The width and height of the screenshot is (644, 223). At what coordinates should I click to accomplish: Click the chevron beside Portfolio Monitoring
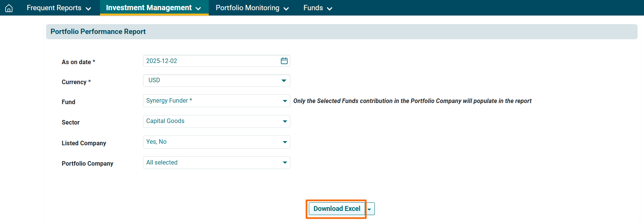(x=286, y=9)
